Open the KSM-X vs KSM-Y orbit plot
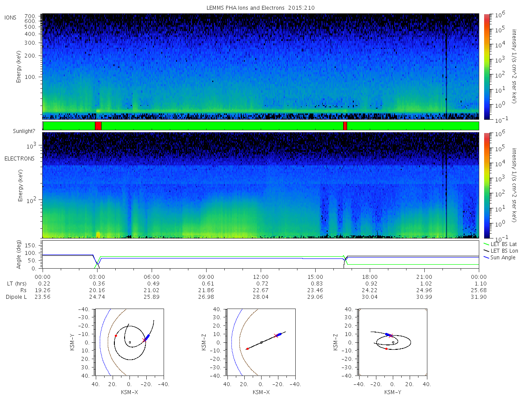Viewport: 532px width, 399px height. coord(129,342)
